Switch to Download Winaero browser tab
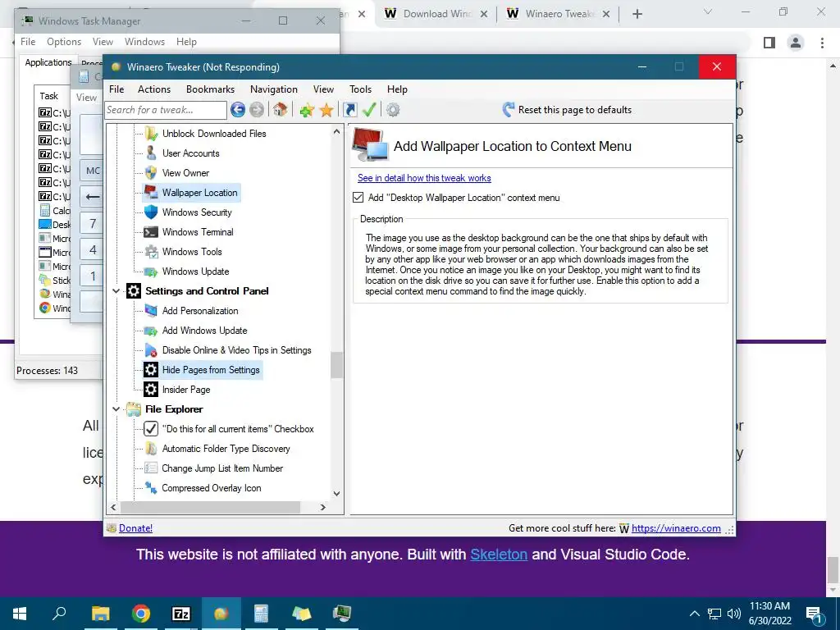The height and width of the screenshot is (630, 840). tap(436, 14)
